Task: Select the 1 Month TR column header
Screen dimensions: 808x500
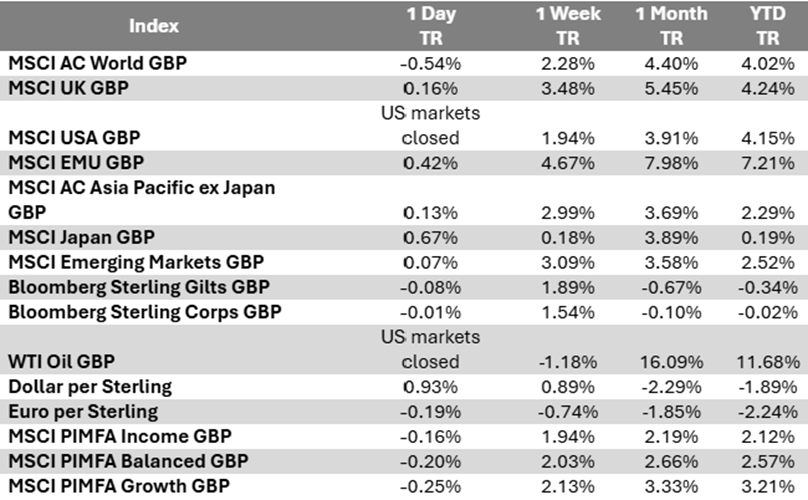Action: click(x=670, y=25)
